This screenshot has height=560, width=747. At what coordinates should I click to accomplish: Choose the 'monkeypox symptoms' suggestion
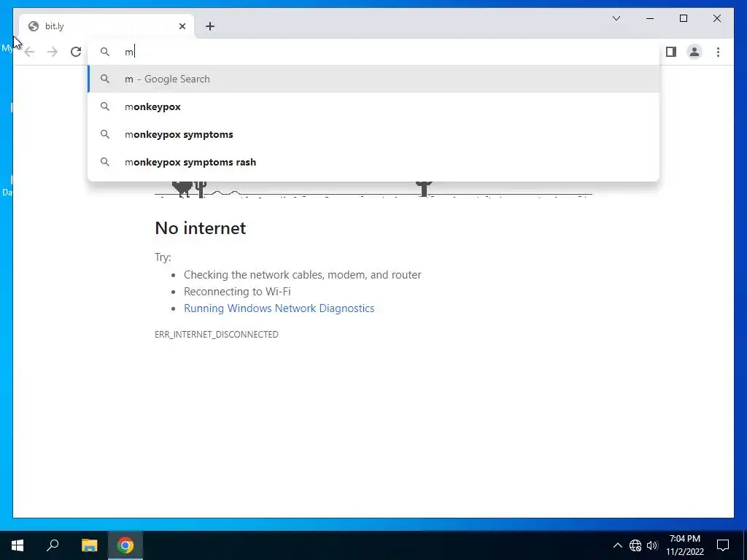(374, 134)
